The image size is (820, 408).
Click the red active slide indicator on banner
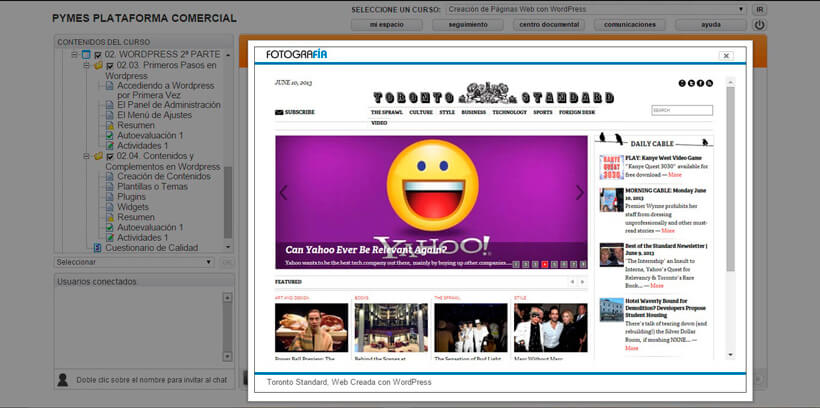point(544,264)
